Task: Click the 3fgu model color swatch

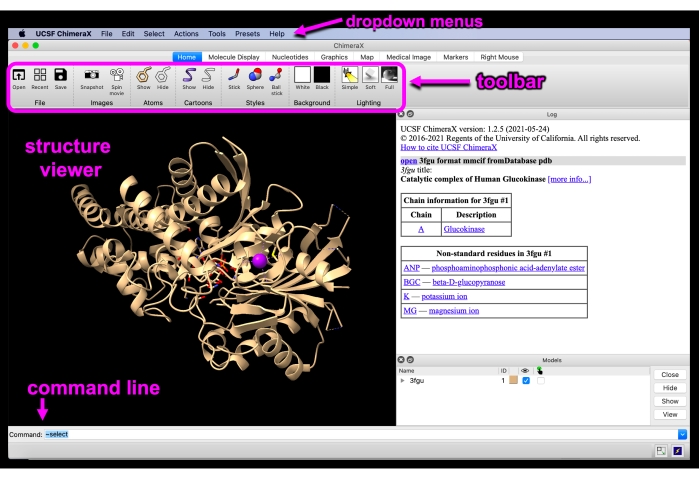Action: point(513,380)
